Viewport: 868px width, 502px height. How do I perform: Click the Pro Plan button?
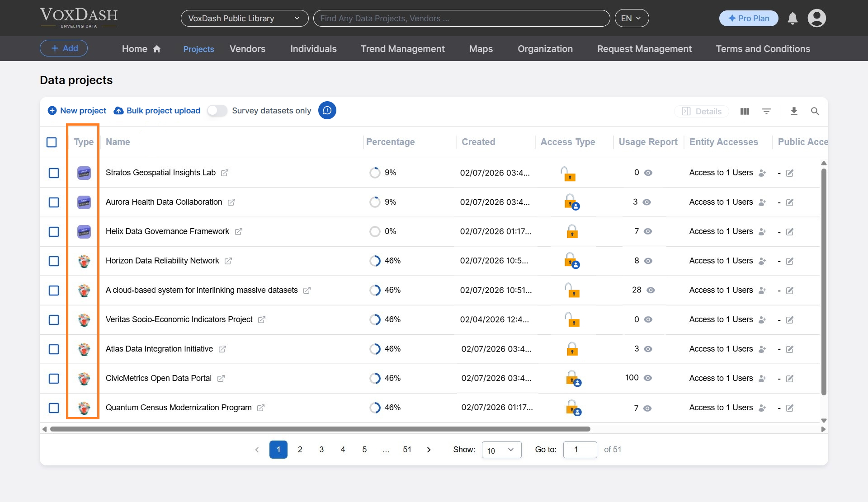(748, 19)
